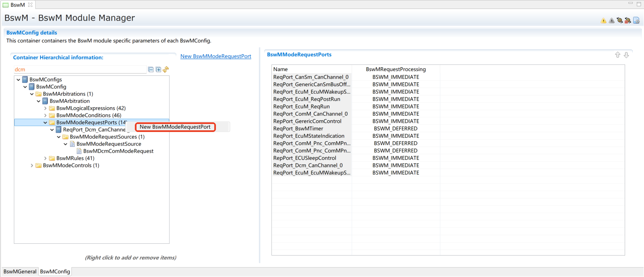Switch to the BswMGeneral tab
Screen dimensions: 644x277
coord(20,272)
